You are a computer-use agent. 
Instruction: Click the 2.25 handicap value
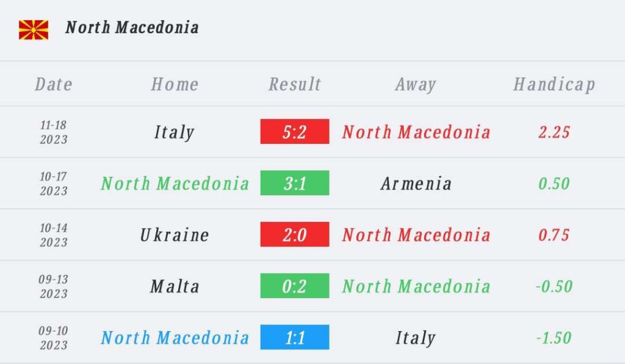point(554,132)
